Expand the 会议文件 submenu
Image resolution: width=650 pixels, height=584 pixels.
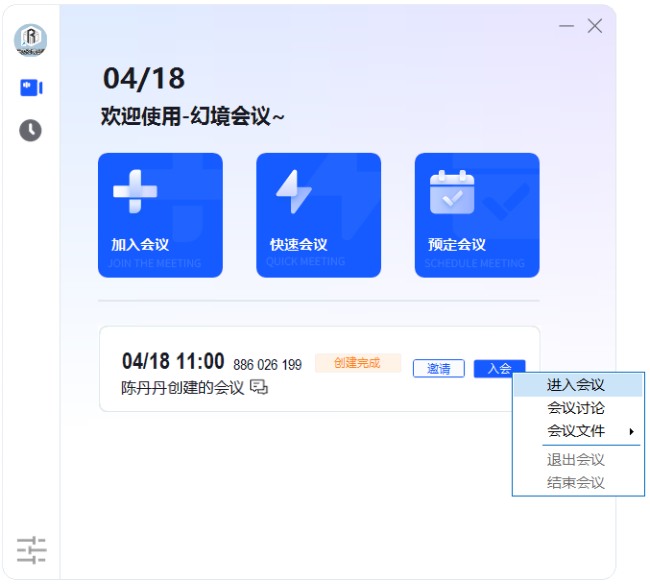click(578, 431)
